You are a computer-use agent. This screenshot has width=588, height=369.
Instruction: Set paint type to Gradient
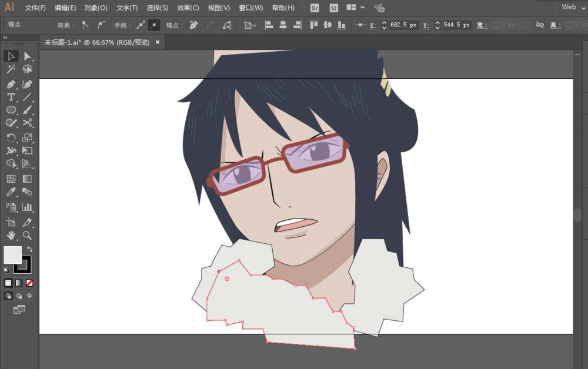click(19, 283)
